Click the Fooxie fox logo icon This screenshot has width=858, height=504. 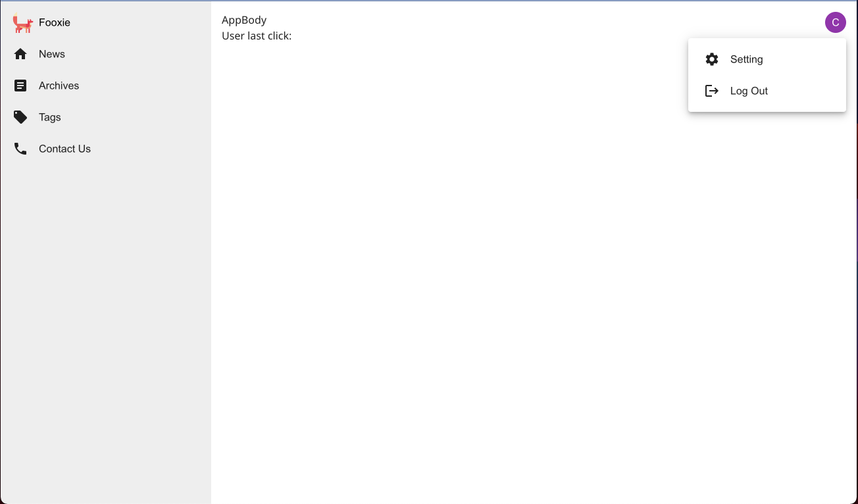[x=22, y=24]
